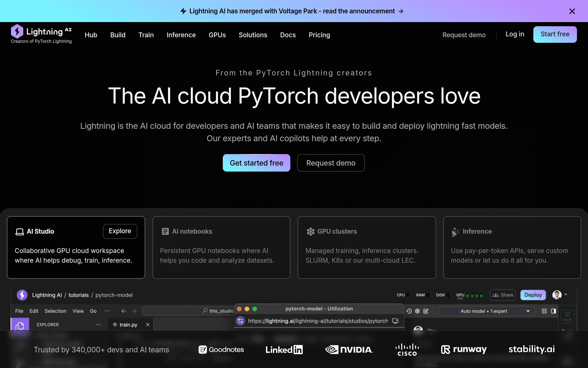Click the this_studio search field
Viewport: 588px width, 368px height.
[x=188, y=311]
